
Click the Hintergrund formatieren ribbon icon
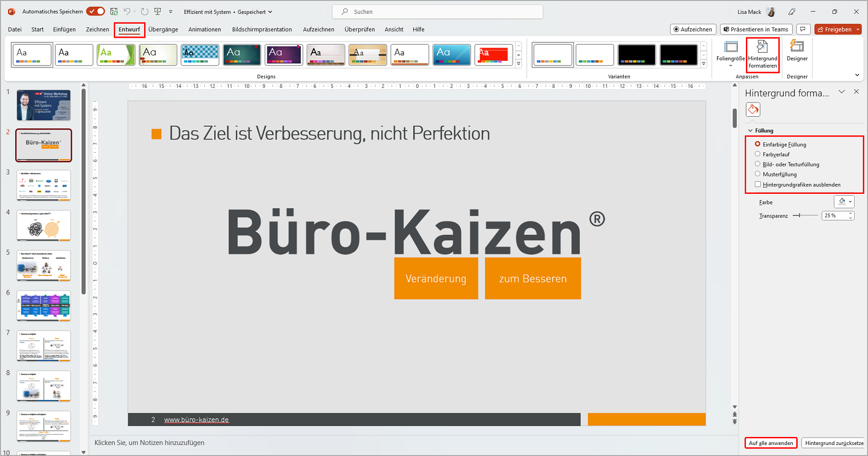(x=762, y=46)
